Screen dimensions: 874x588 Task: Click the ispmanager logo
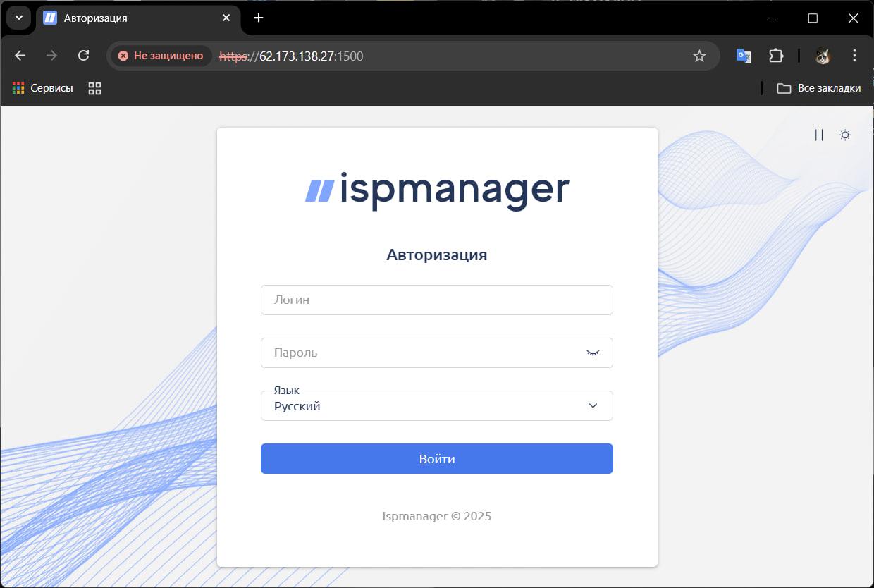437,188
